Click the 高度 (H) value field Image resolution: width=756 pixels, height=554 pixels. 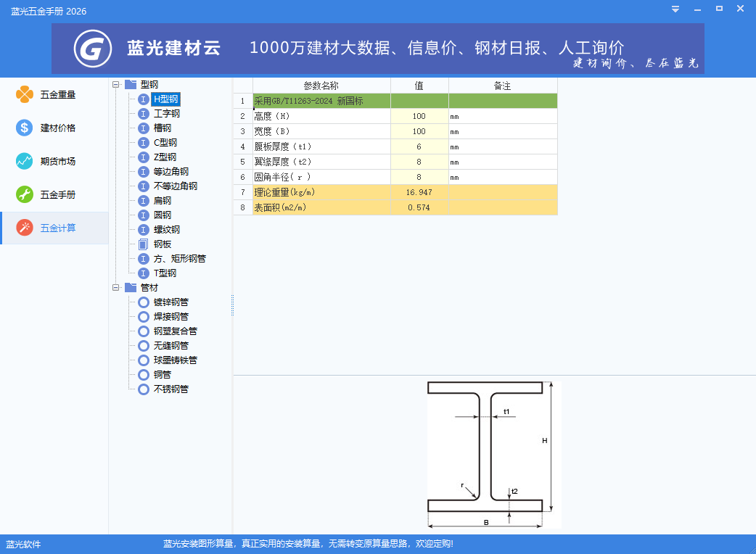pyautogui.click(x=419, y=116)
